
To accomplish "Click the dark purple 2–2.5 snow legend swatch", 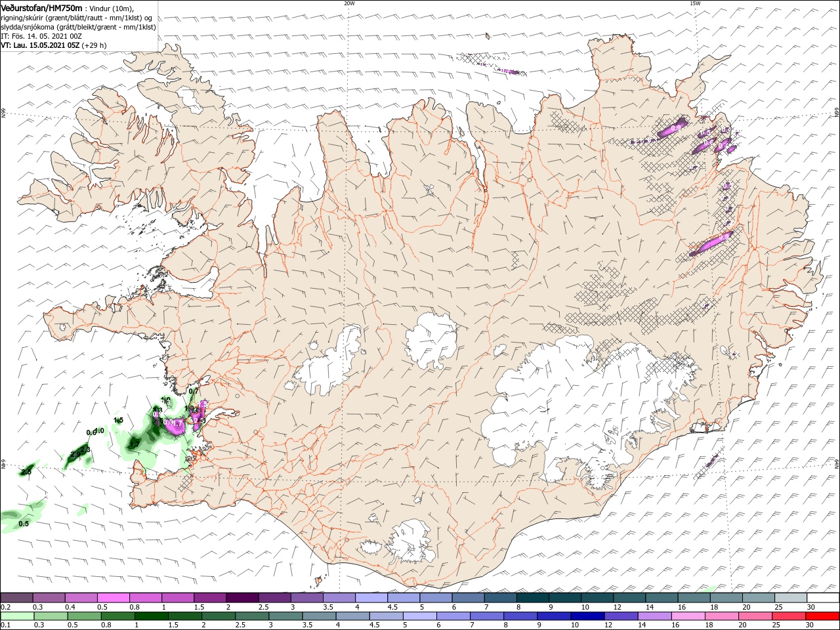I will point(242,598).
